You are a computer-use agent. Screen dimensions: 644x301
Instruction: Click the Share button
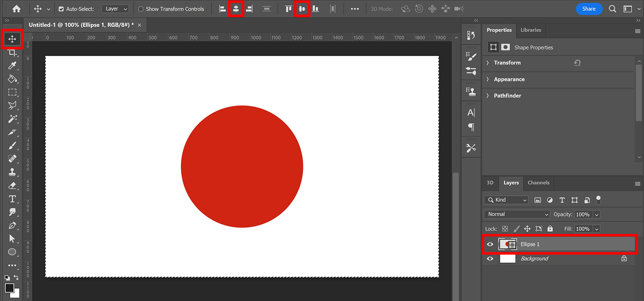click(589, 9)
